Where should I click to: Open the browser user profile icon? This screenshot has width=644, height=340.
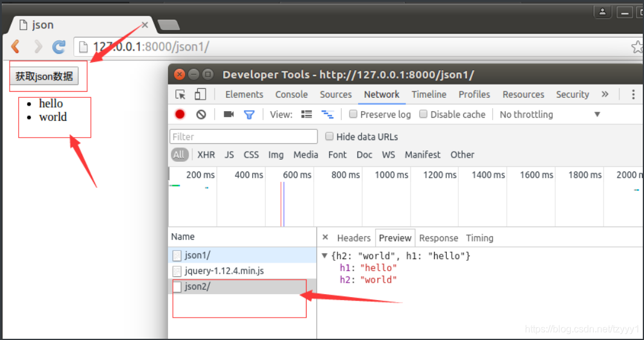tap(602, 12)
